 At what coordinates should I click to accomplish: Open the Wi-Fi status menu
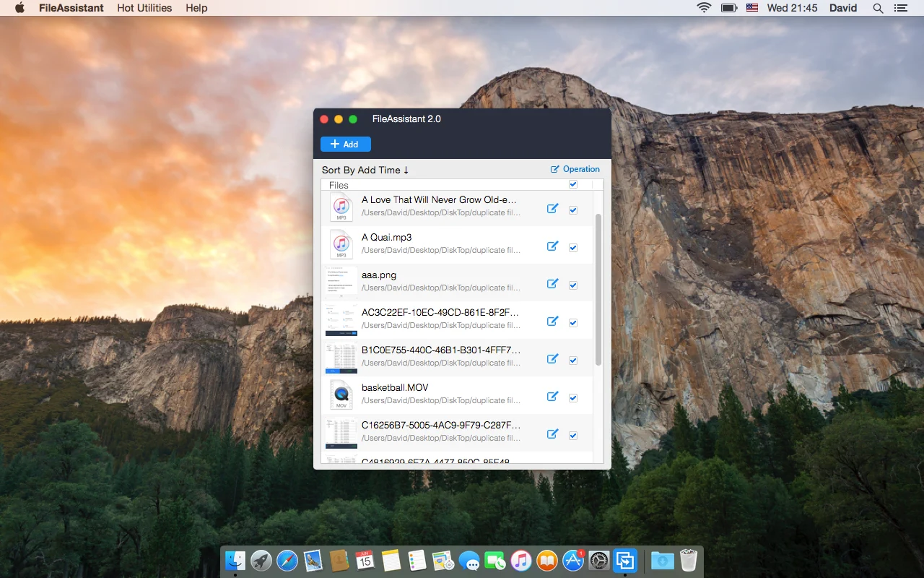point(703,8)
